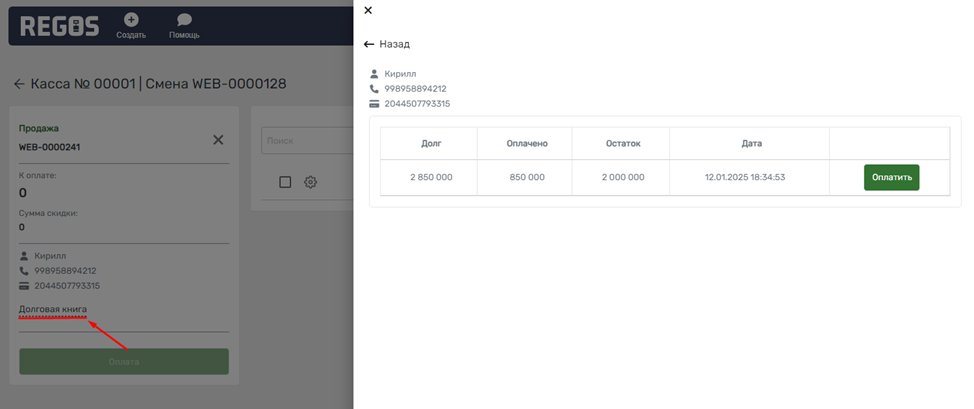The image size is (974, 409).
Task: Click the card icon beside 2044507793315 in side panel
Action: point(374,103)
